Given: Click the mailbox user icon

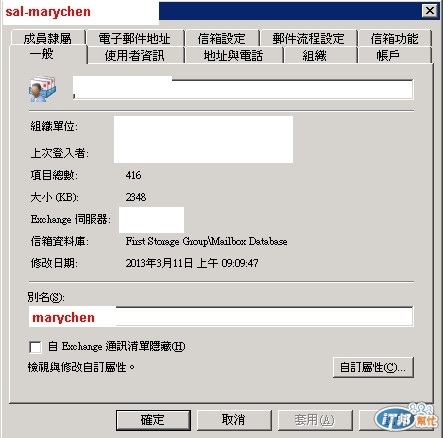Looking at the screenshot, I should pyautogui.click(x=42, y=89).
